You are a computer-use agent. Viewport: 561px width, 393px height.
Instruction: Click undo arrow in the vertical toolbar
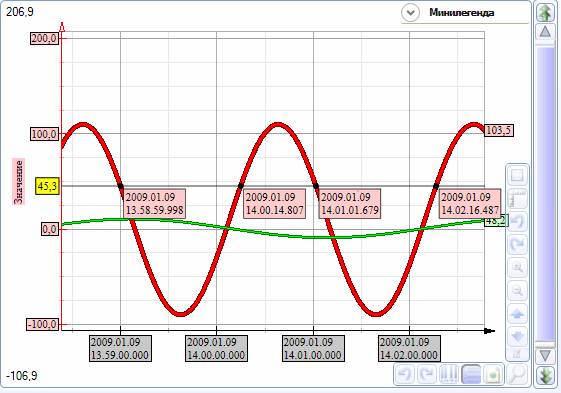[517, 221]
